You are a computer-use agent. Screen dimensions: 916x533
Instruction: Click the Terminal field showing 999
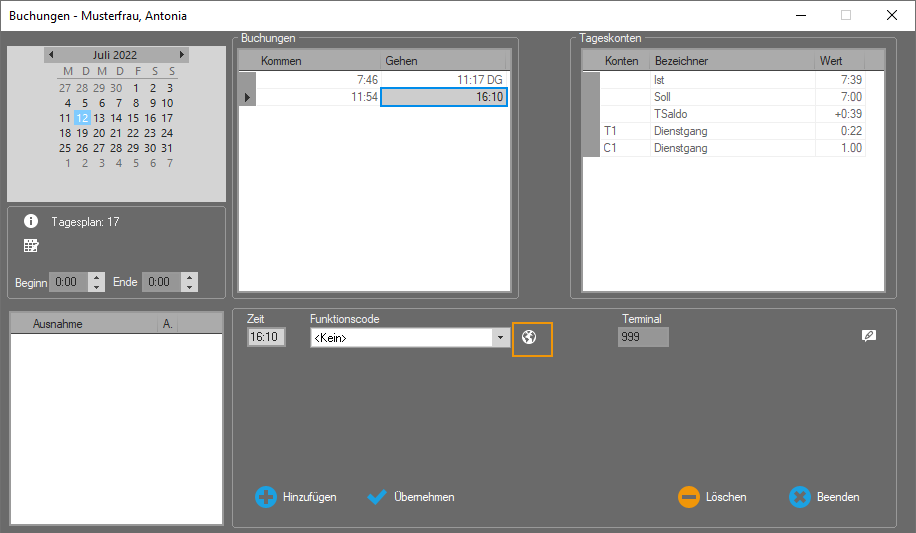click(642, 338)
